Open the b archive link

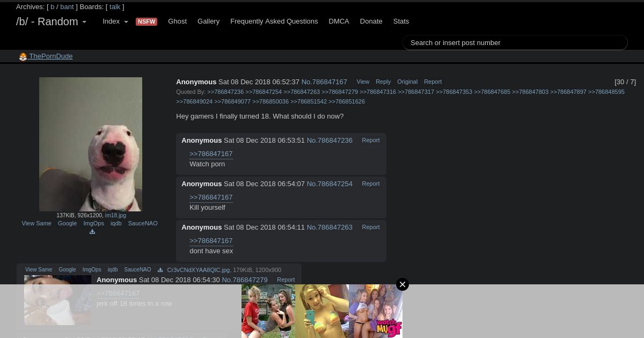pyautogui.click(x=53, y=7)
